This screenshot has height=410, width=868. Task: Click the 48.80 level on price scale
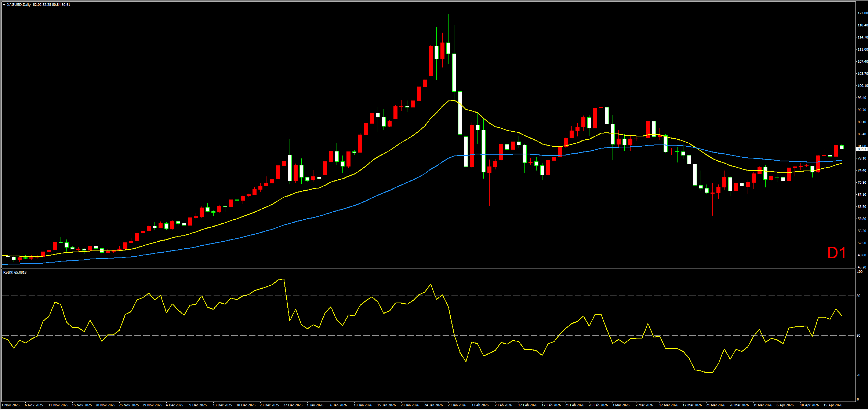[x=862, y=255]
